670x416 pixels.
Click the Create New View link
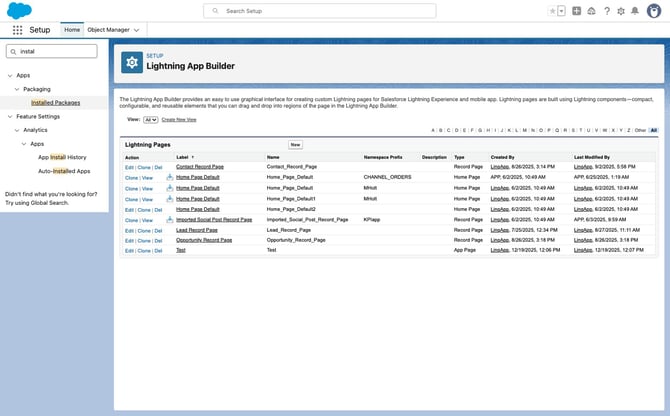click(x=179, y=120)
